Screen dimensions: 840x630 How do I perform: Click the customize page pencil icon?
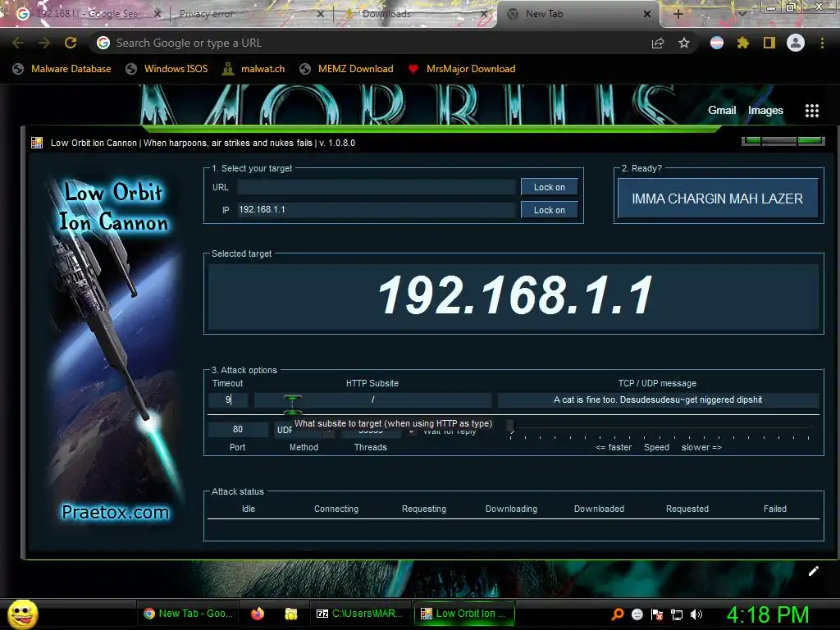click(813, 571)
